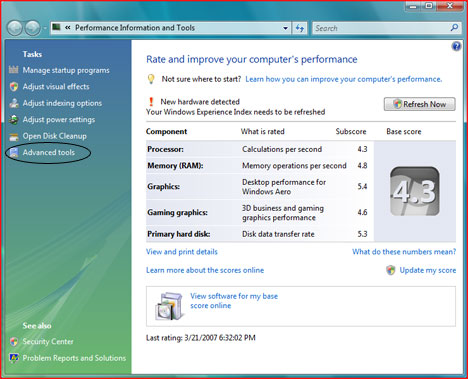Click Update my score link

coord(428,270)
